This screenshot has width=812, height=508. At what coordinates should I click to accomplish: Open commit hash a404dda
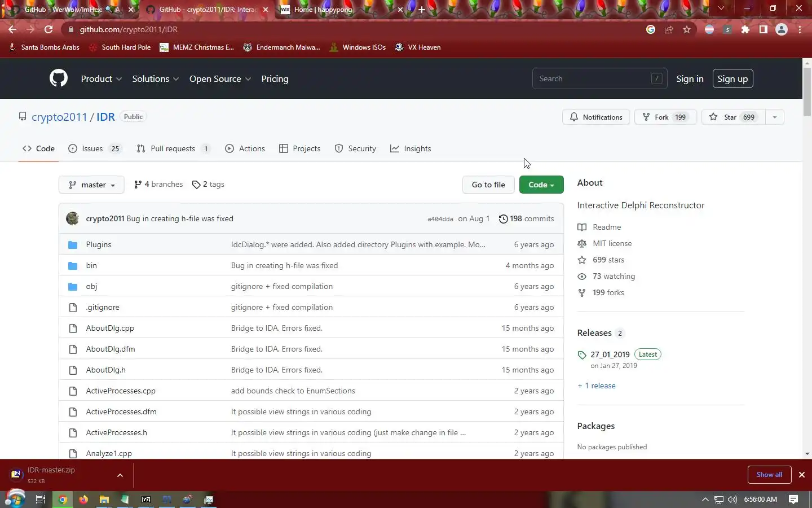[x=440, y=219]
